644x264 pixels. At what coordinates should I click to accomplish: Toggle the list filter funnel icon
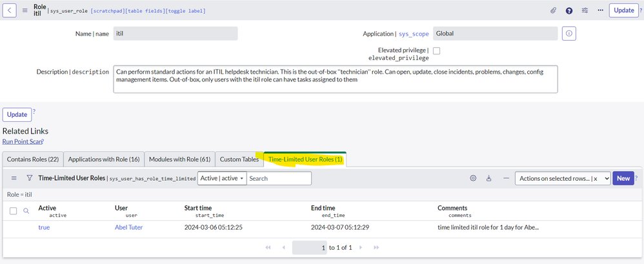[29, 178]
